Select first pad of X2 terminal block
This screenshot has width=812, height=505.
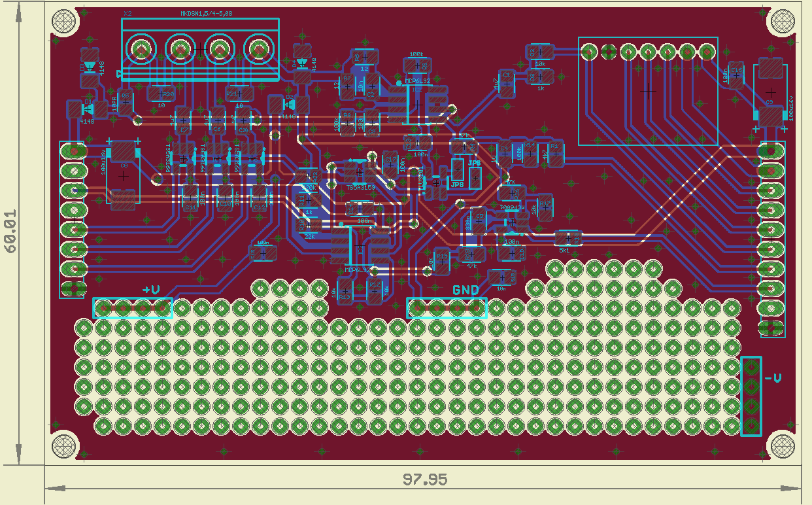(141, 48)
